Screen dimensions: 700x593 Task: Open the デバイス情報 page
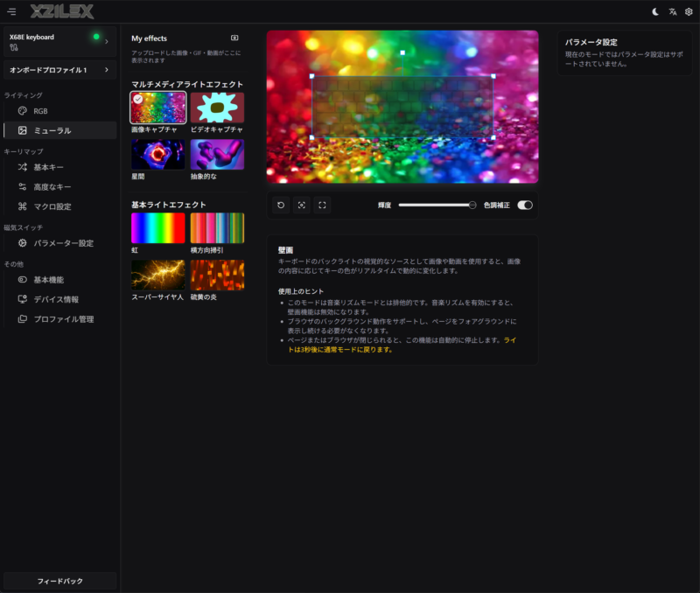59,299
